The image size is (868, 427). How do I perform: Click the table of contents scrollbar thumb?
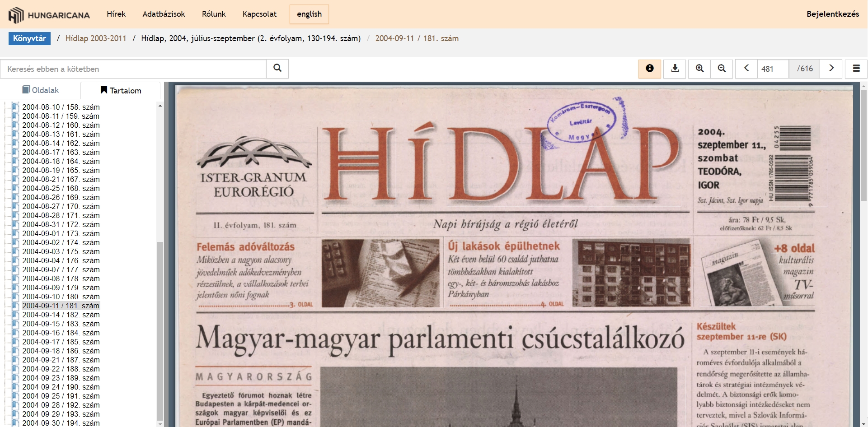pos(160,331)
